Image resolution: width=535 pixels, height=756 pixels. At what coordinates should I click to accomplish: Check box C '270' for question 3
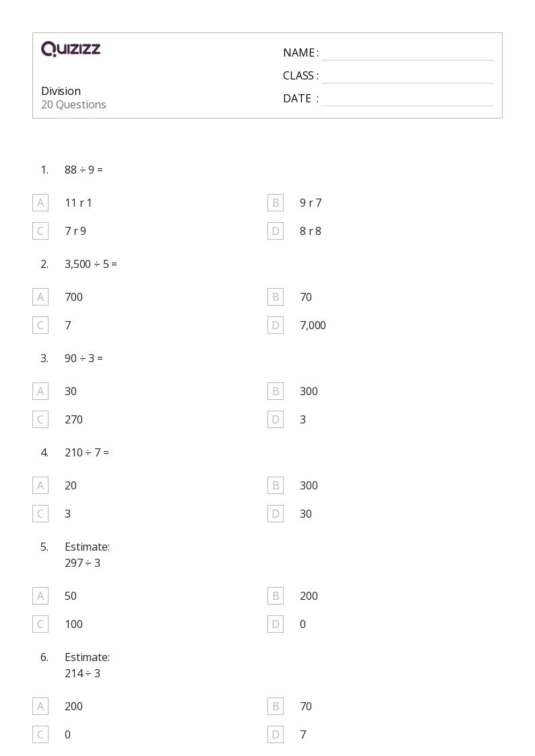pyautogui.click(x=40, y=419)
